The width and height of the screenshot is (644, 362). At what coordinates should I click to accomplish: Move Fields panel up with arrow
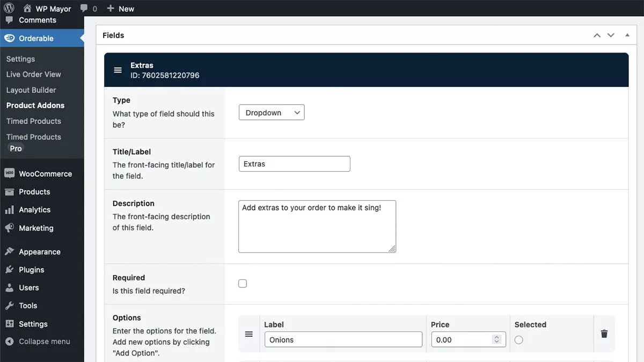click(597, 35)
